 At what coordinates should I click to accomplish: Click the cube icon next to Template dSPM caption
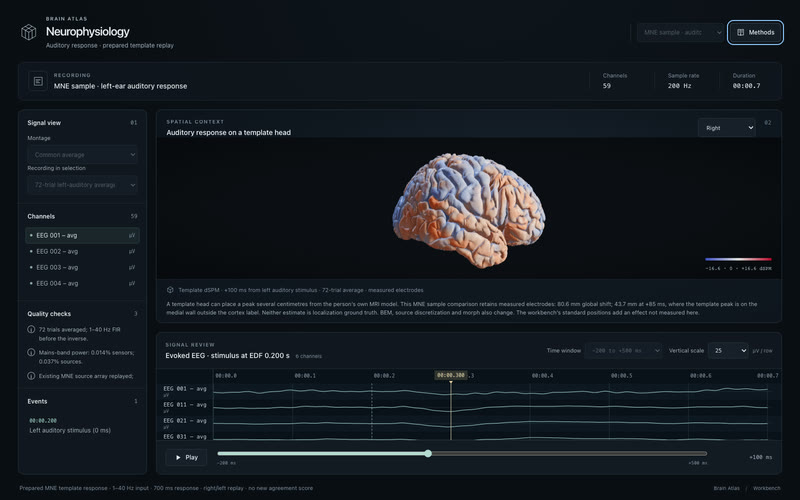pos(170,290)
